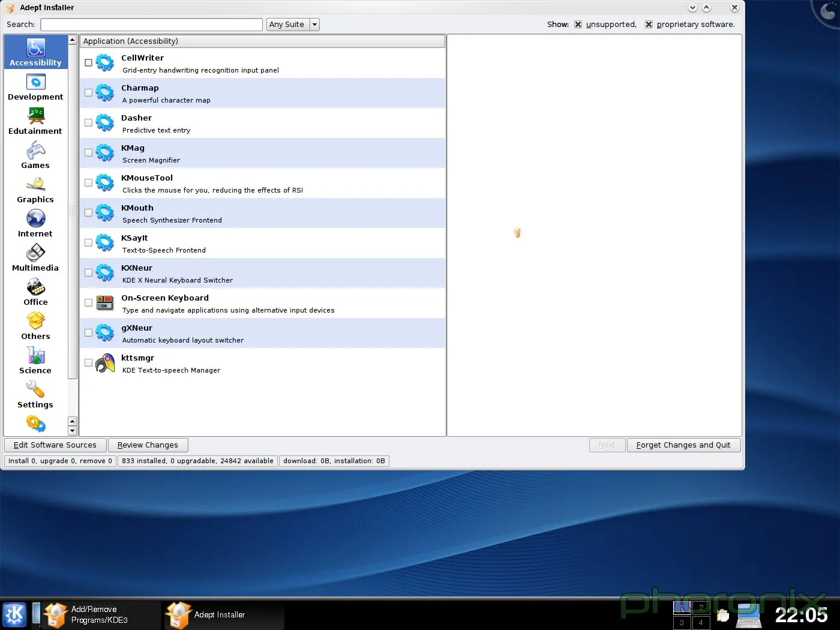Click the 'Screen Magnifier' description text
Viewport: 840px width, 630px height.
[x=151, y=160]
